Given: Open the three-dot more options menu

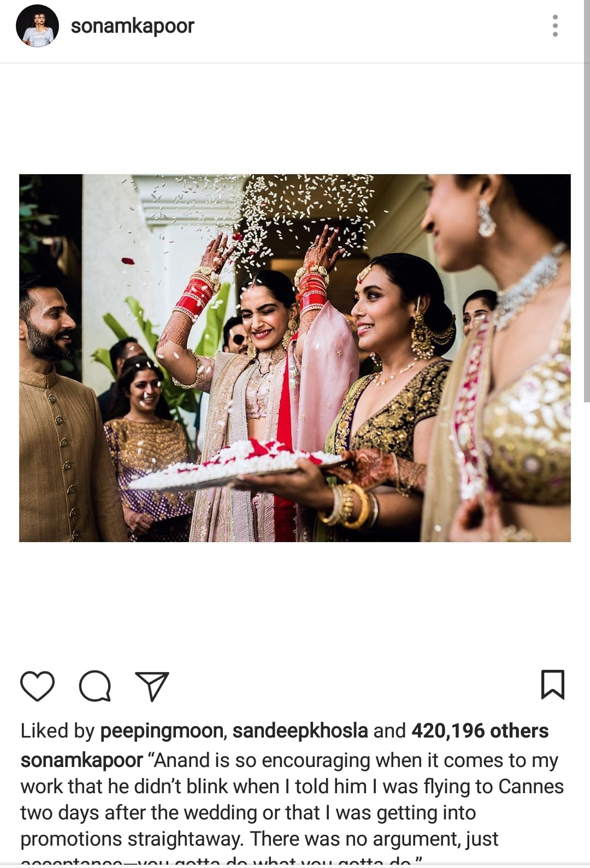Looking at the screenshot, I should (555, 26).
